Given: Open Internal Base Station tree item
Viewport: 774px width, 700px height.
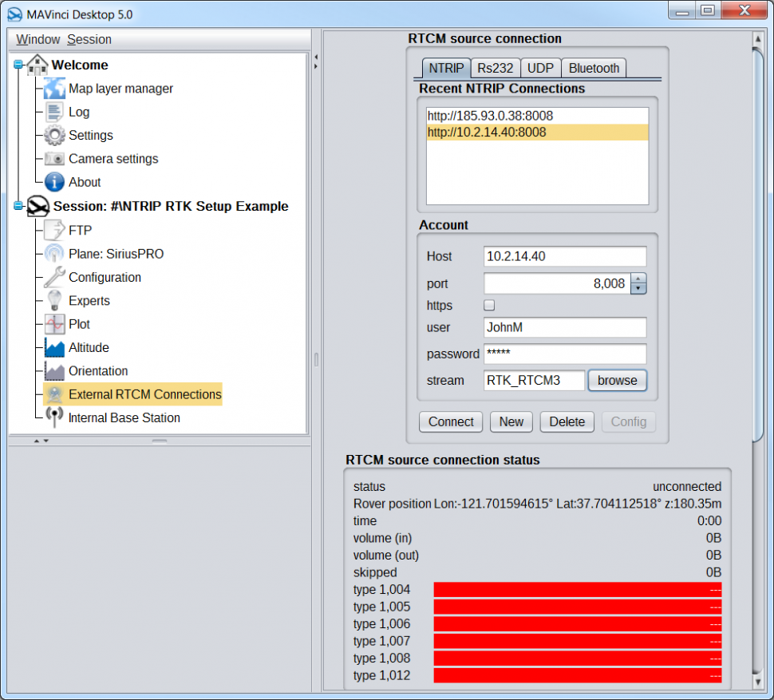Looking at the screenshot, I should 124,417.
